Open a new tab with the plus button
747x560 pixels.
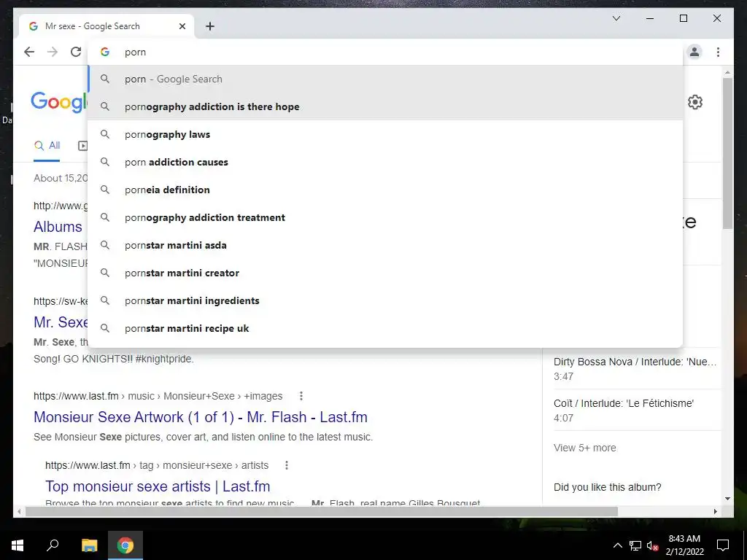(x=210, y=26)
